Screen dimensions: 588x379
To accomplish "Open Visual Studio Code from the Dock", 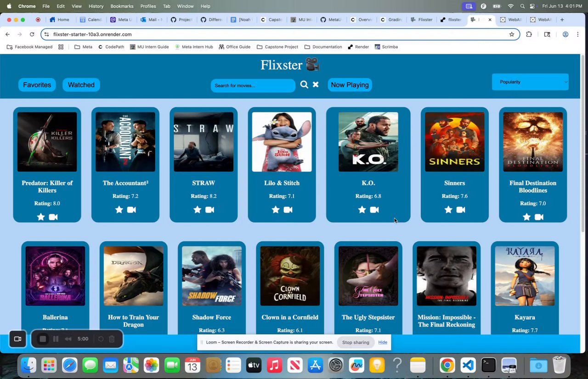I will point(468,365).
